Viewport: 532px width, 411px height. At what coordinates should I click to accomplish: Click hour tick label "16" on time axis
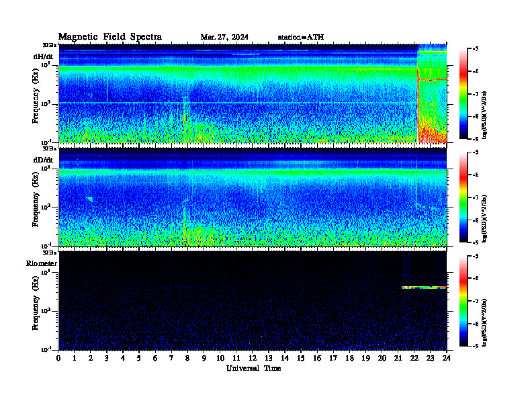click(317, 358)
